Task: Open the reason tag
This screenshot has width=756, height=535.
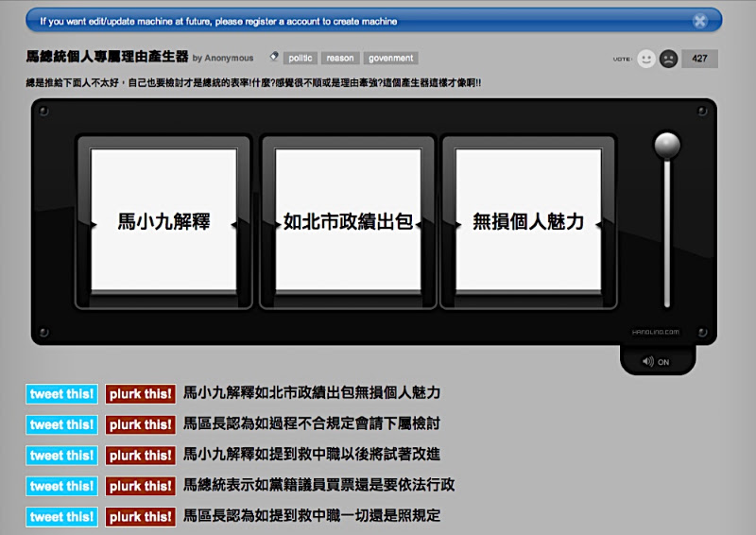Action: [340, 58]
